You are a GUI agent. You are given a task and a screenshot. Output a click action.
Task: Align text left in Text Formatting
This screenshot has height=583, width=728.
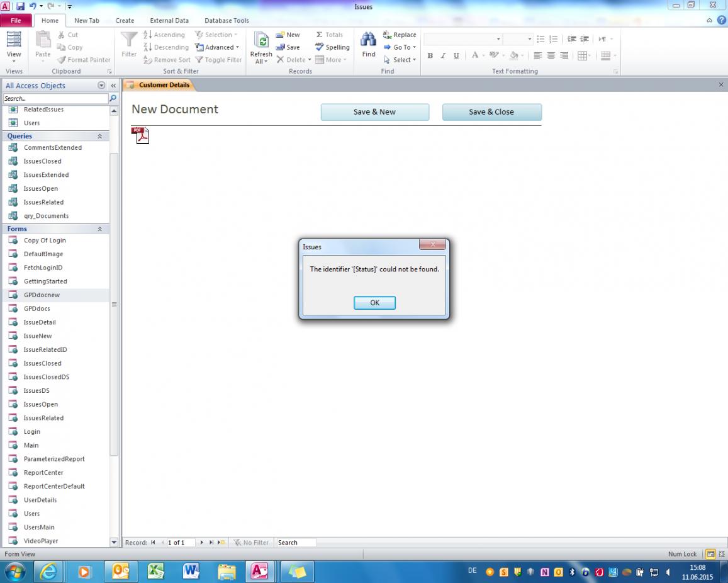pyautogui.click(x=537, y=56)
